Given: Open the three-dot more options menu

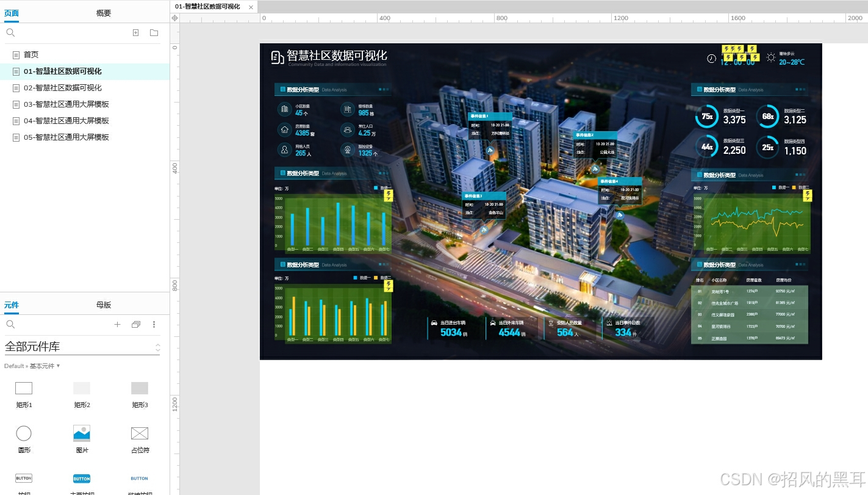Looking at the screenshot, I should 154,325.
